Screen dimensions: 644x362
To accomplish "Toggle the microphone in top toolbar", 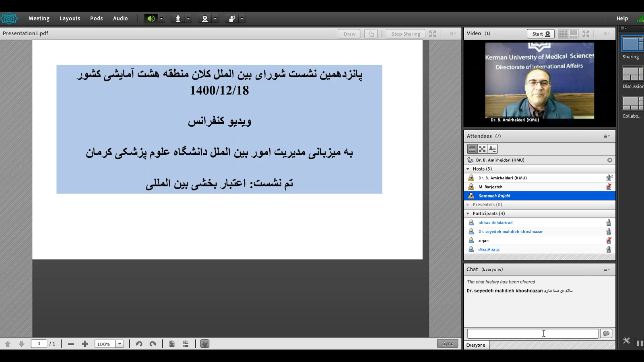I will coord(178,19).
